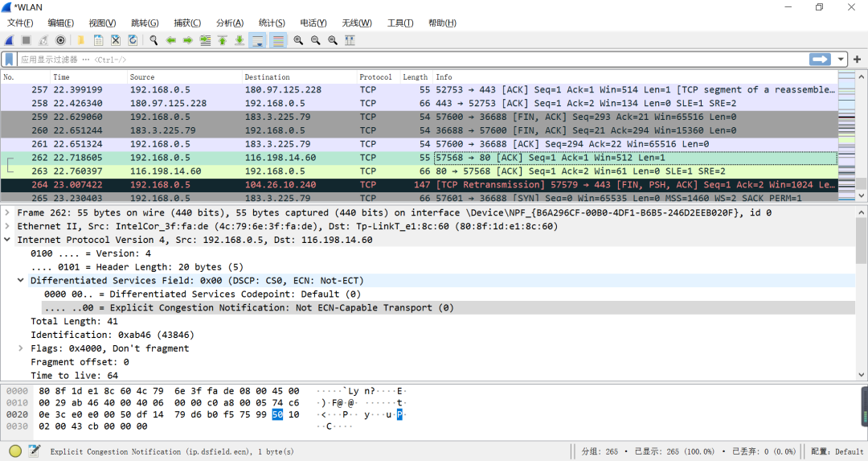This screenshot has height=461, width=868.
Task: Select the Total Length: 41 field
Action: click(x=74, y=321)
